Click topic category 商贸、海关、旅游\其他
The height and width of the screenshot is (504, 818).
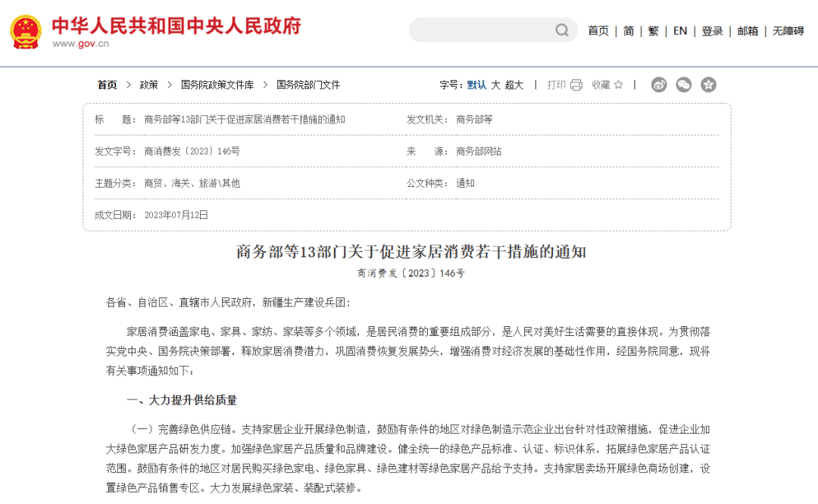click(x=192, y=183)
